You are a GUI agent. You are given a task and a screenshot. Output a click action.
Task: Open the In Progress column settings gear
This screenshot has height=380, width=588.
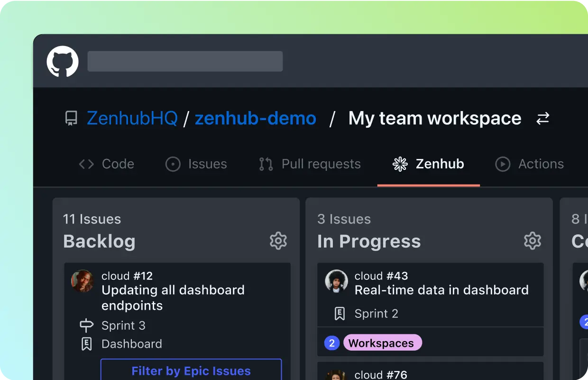(x=533, y=241)
